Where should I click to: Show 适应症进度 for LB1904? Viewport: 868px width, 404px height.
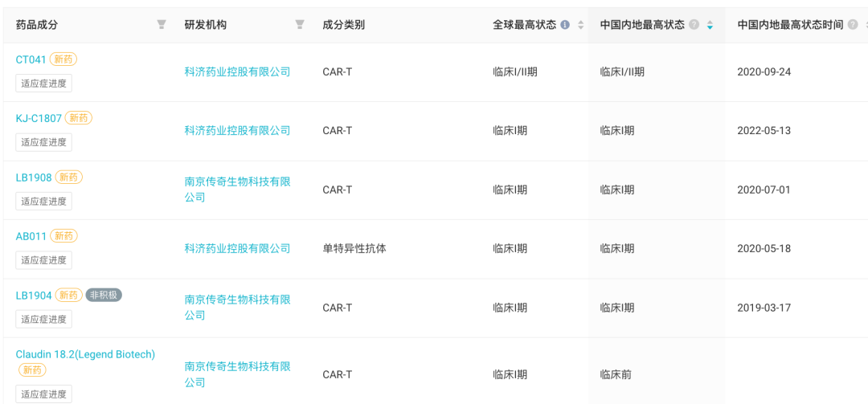coord(43,319)
